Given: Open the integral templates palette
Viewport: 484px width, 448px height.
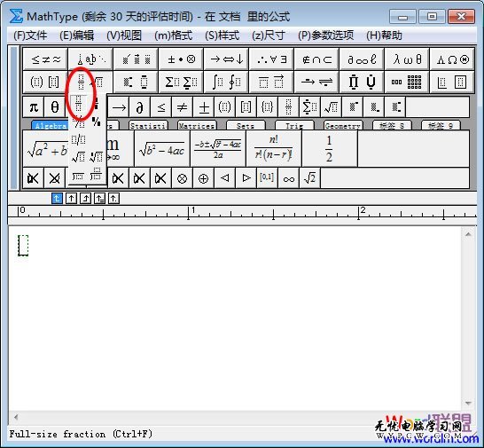Looking at the screenshot, I should click(x=226, y=82).
